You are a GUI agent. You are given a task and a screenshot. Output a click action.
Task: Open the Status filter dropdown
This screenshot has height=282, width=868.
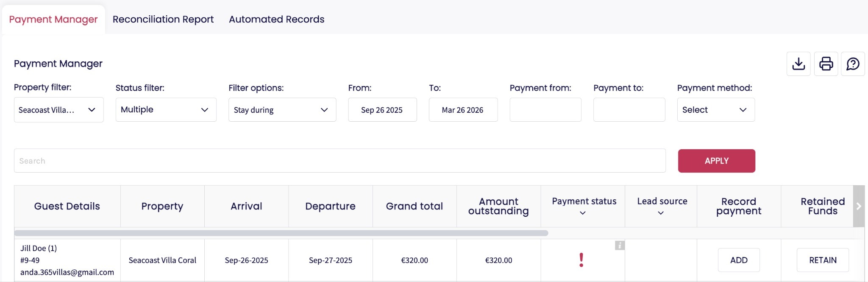166,110
